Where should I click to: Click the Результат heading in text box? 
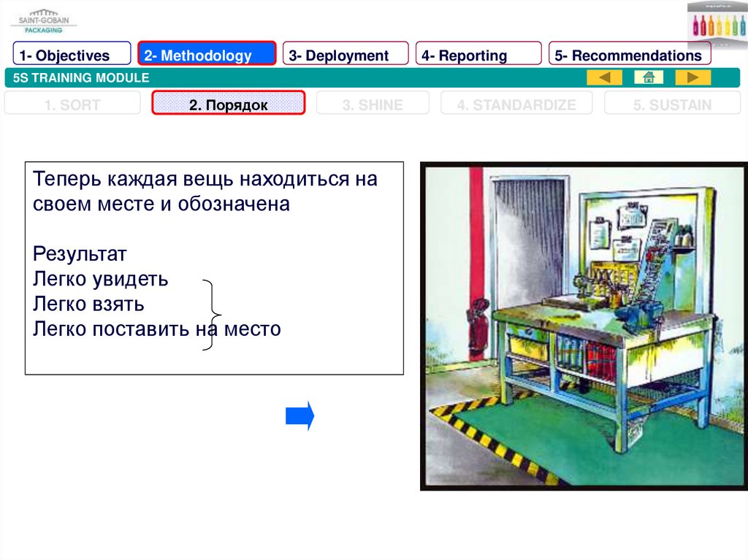(x=80, y=254)
